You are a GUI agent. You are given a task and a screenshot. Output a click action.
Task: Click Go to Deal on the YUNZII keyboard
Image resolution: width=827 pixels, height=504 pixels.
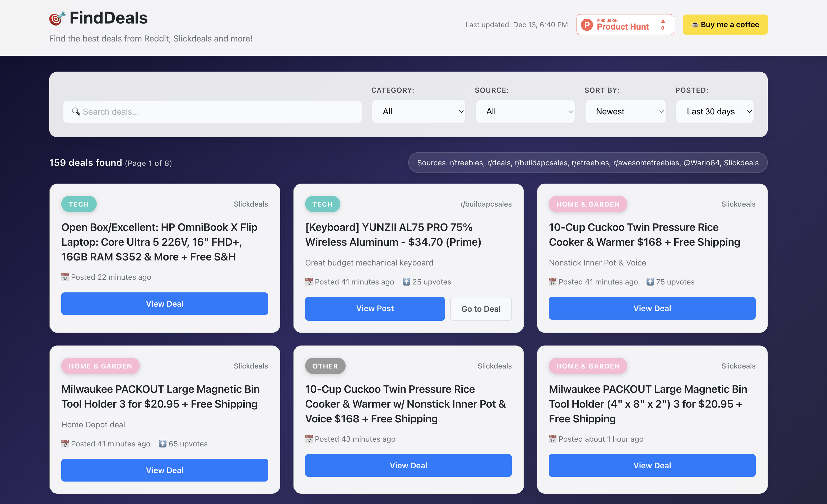(x=481, y=308)
